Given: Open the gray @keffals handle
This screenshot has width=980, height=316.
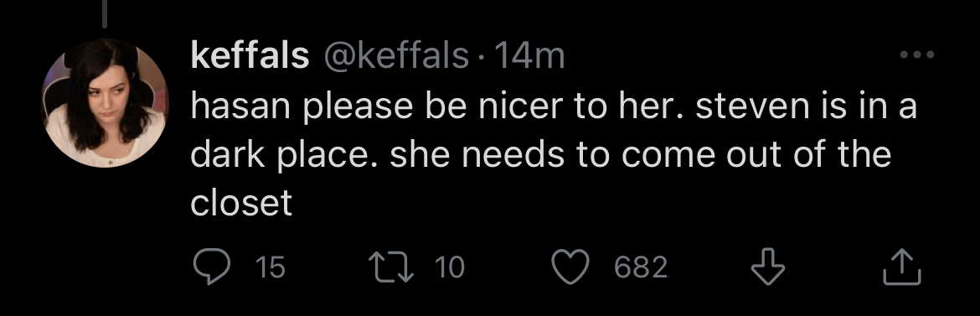Looking at the screenshot, I should 395,56.
